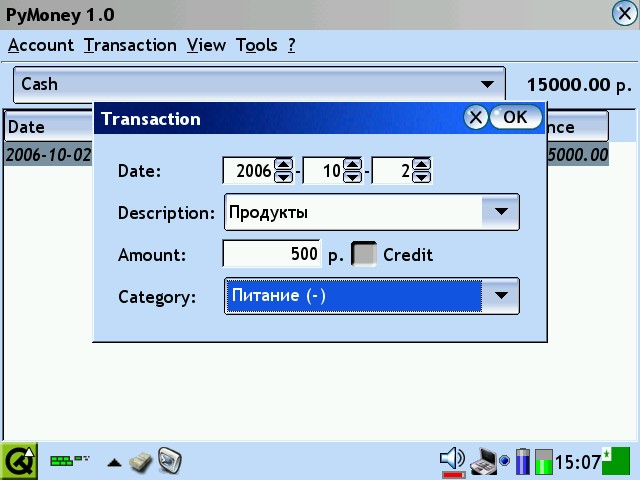
Task: Expand the Cash account dropdown
Action: (x=259, y=84)
